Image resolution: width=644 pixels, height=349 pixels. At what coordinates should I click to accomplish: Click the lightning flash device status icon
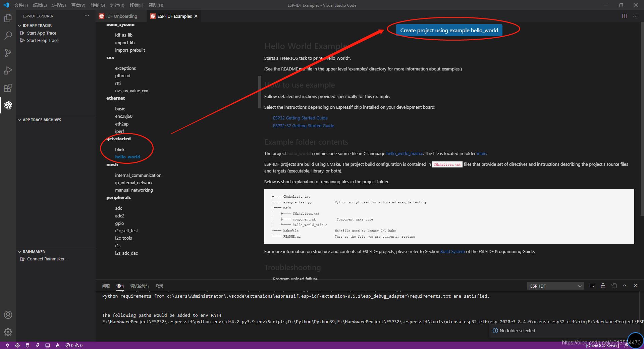(x=38, y=345)
